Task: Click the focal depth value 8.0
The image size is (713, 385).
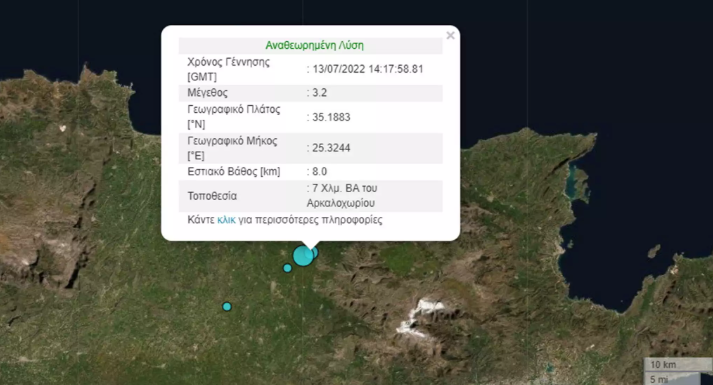Action: coord(320,171)
